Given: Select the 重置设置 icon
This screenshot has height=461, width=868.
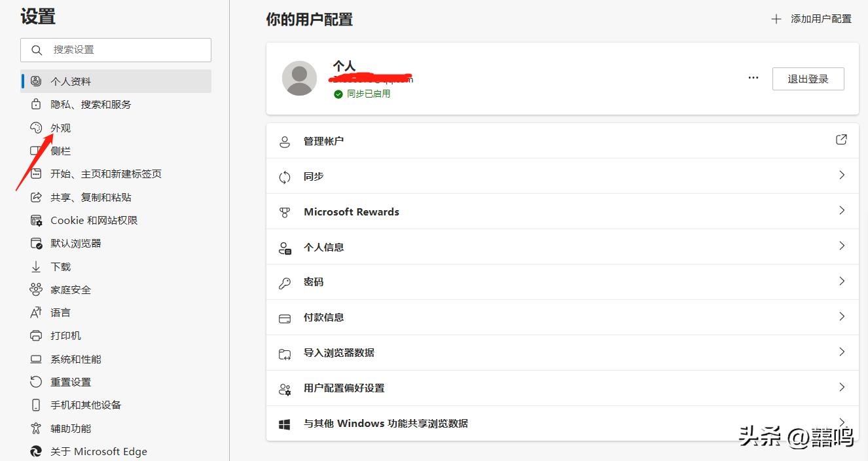Looking at the screenshot, I should tap(36, 382).
